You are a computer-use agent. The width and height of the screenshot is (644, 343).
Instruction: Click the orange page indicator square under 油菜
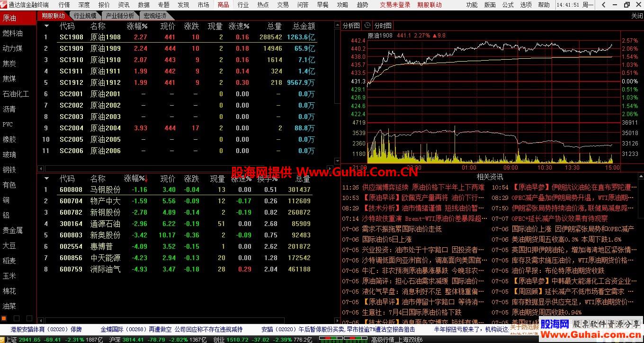[4, 318]
